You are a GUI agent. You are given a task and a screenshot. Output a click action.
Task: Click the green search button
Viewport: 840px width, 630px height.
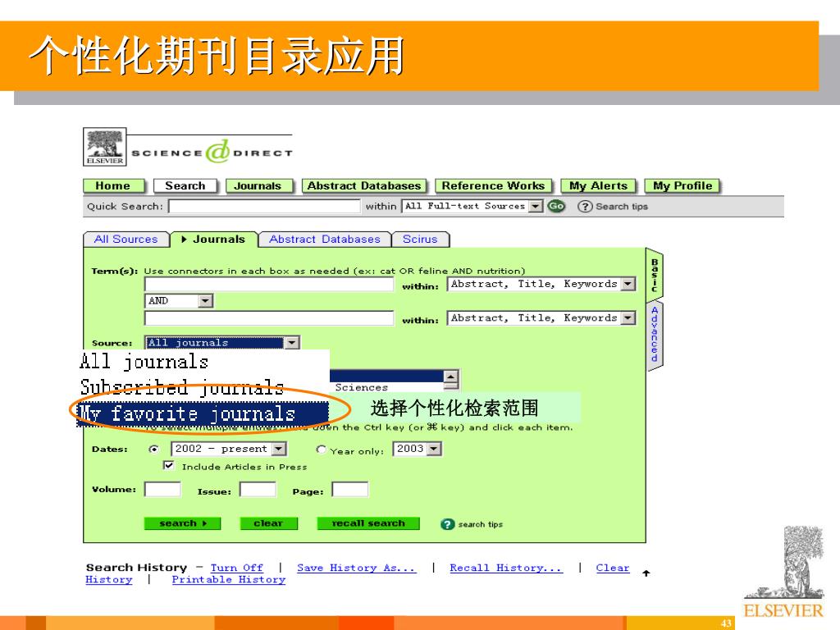tap(182, 523)
